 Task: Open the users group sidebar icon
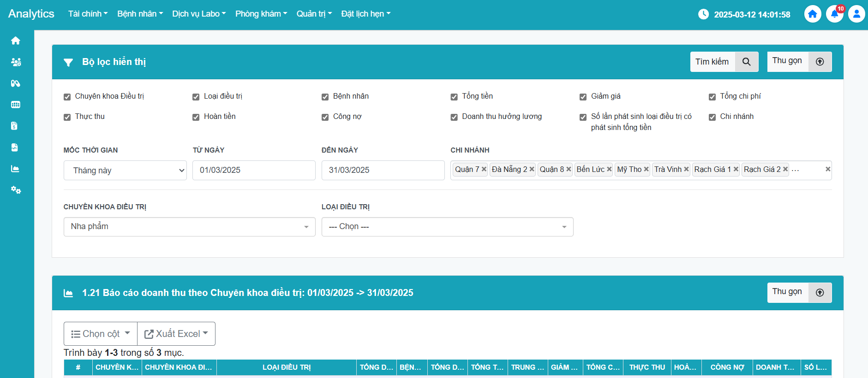click(x=16, y=62)
